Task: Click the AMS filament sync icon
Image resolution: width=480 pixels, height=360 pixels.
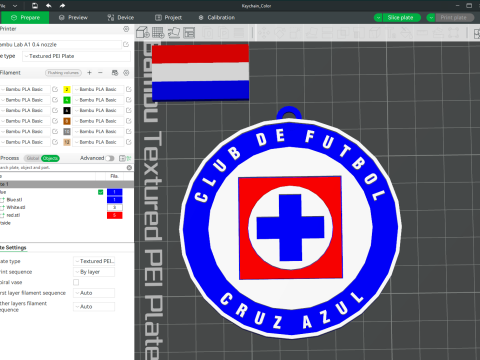Action: click(115, 73)
